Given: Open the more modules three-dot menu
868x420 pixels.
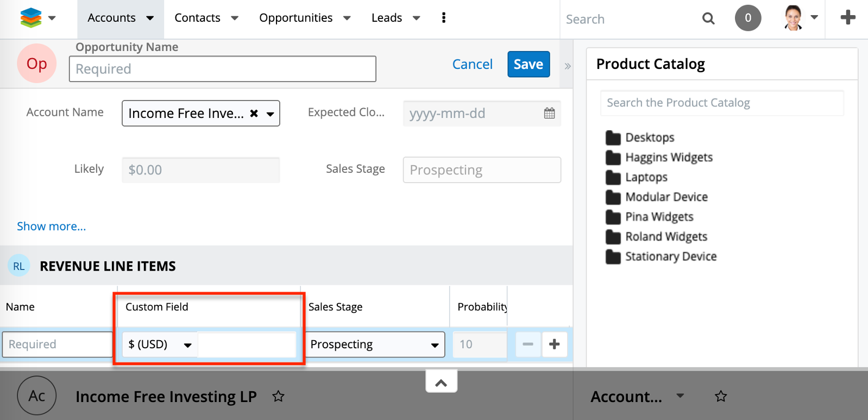Looking at the screenshot, I should 444,18.
